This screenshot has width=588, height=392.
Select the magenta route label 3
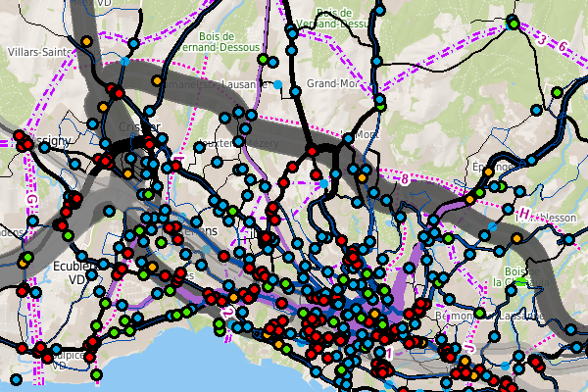542,39
